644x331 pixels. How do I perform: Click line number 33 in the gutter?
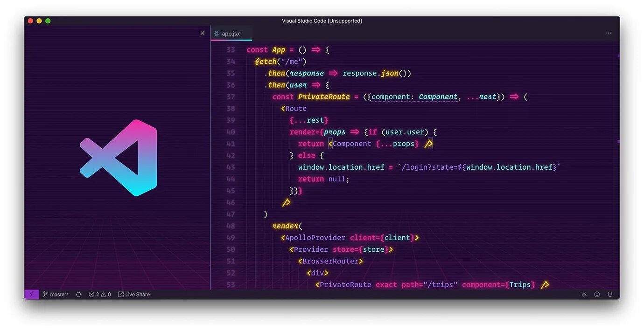(231, 50)
